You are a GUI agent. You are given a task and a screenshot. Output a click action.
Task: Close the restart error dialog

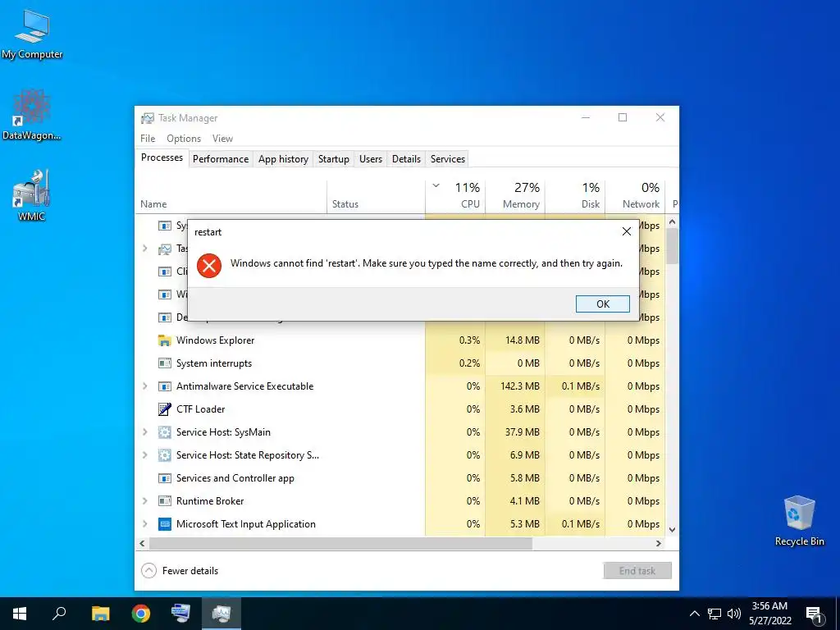626,231
